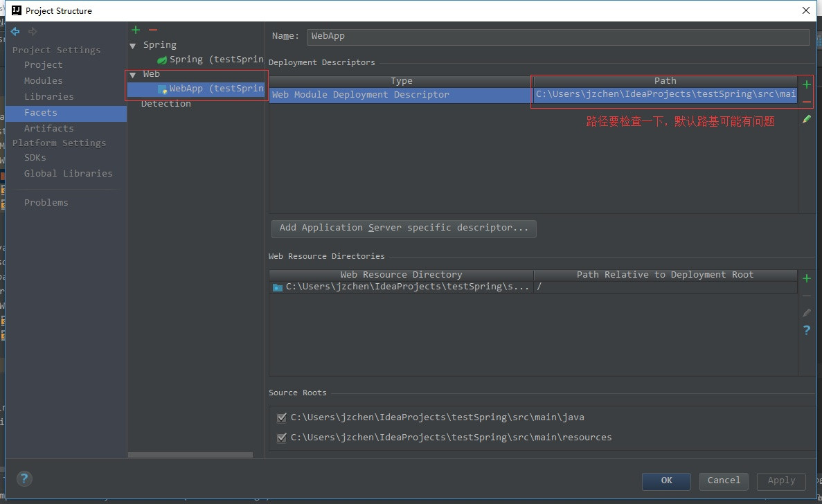This screenshot has height=504, width=822.
Task: Click the Web Resource Directory column header
Action: click(402, 275)
